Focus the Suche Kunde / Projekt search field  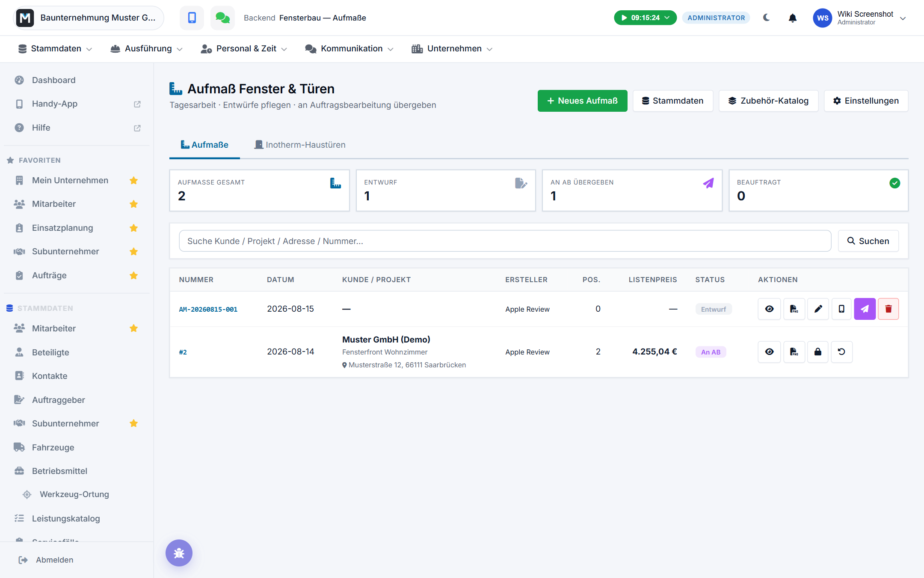point(505,241)
